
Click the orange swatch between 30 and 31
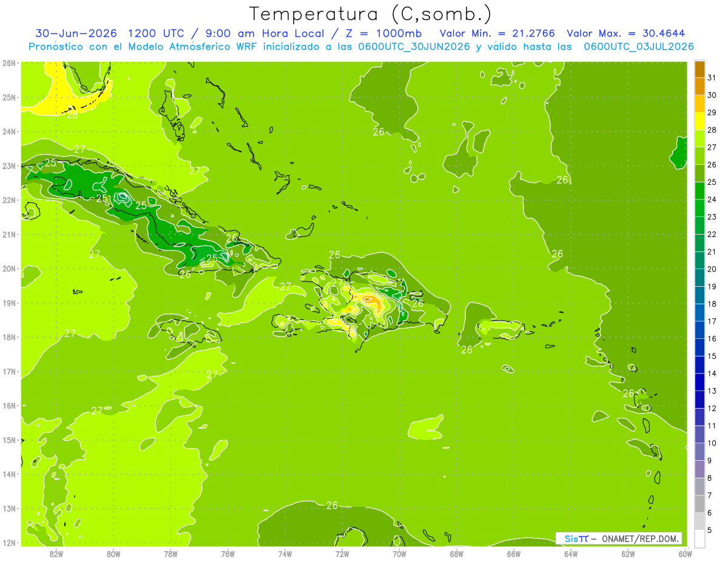(x=699, y=87)
